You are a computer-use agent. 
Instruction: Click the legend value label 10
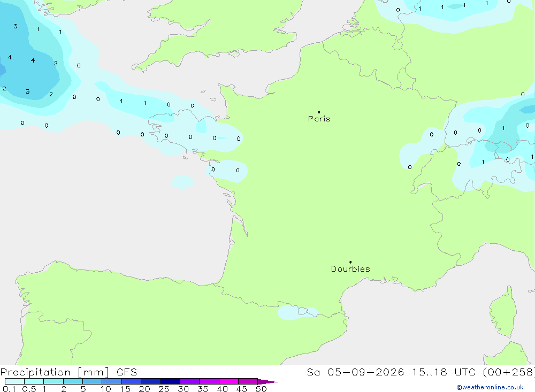pos(106,389)
